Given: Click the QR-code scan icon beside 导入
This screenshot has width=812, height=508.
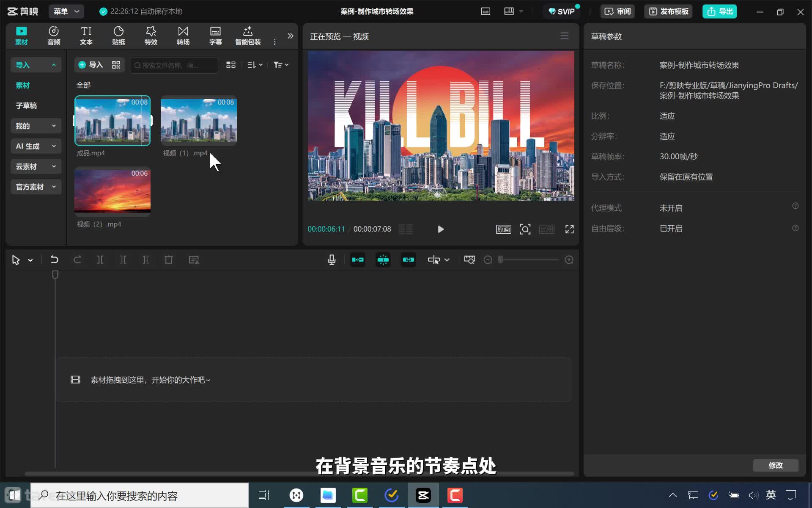Looking at the screenshot, I should tap(116, 65).
